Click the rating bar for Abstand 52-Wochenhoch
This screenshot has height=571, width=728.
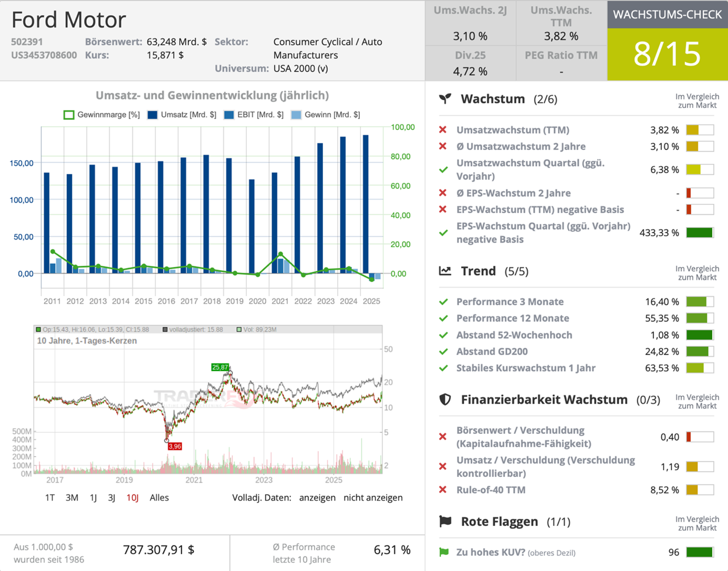click(700, 335)
